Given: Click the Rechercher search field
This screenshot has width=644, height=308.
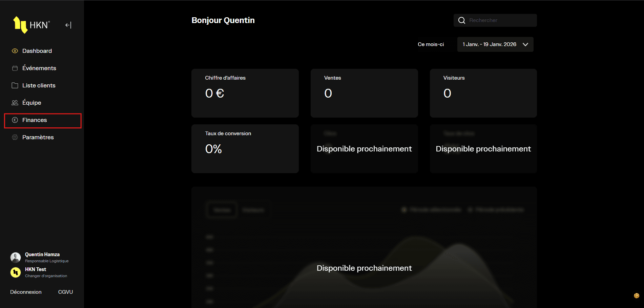Looking at the screenshot, I should [500, 20].
